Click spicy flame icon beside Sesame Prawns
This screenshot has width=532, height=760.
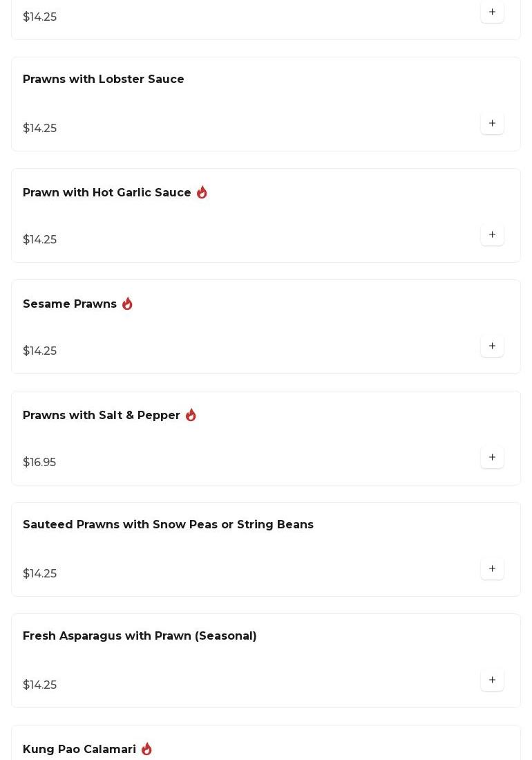pos(127,304)
